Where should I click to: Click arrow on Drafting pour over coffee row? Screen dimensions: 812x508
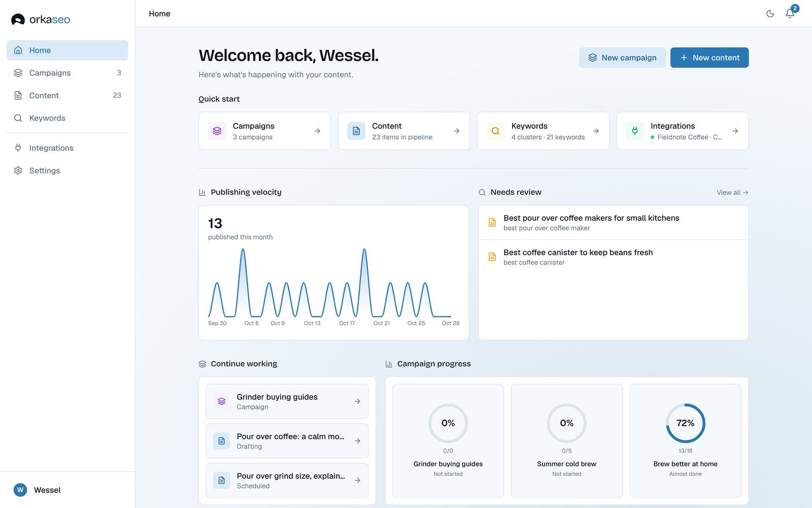[x=357, y=441]
